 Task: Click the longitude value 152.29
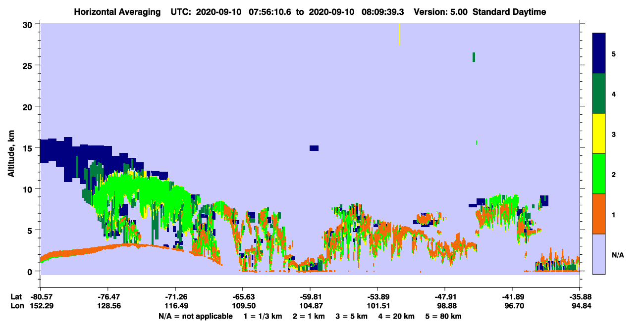[x=41, y=306]
